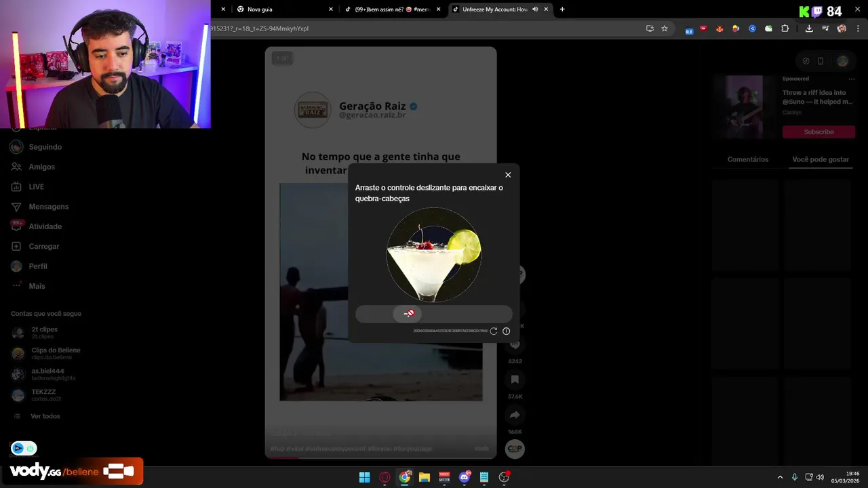Open sponsored ad three-dot menu
Viewport: 868px width, 488px height.
(x=852, y=79)
